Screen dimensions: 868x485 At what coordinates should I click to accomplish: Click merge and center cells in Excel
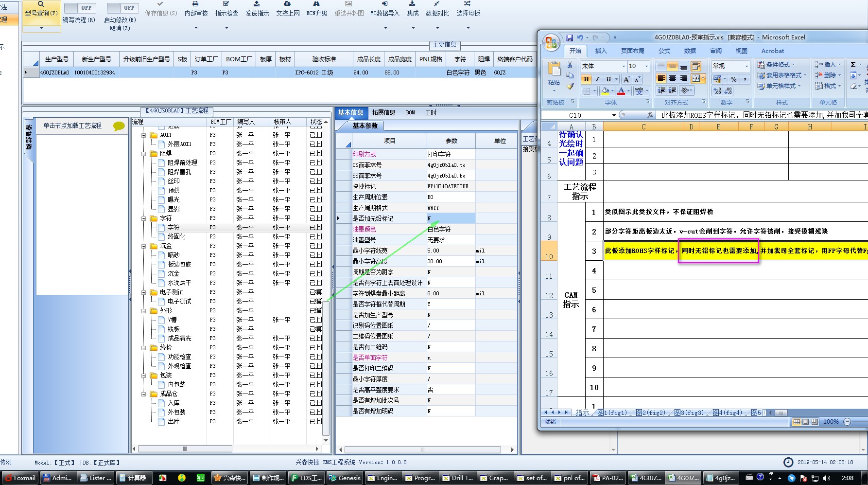(x=696, y=78)
